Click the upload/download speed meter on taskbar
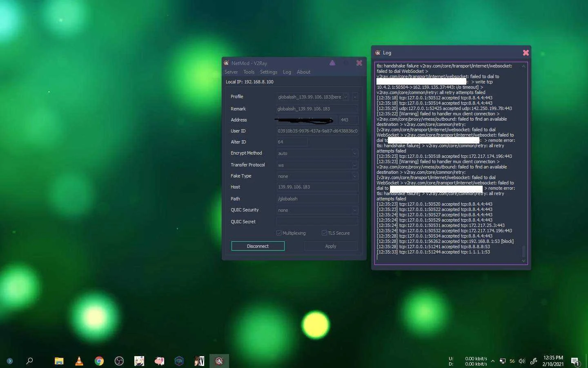This screenshot has height=368, width=588. (x=468, y=361)
